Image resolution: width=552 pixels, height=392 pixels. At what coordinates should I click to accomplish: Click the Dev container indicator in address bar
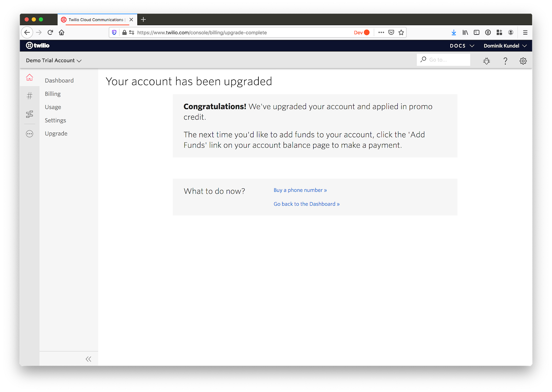362,32
